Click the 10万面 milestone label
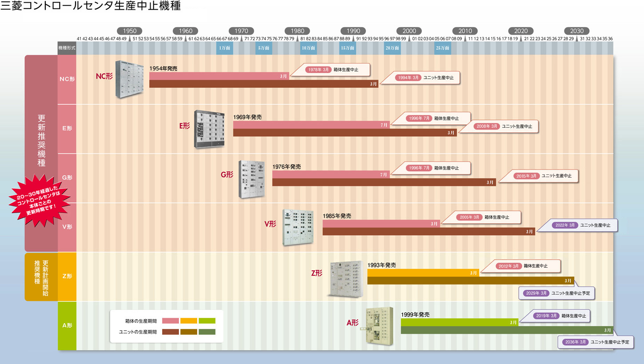This screenshot has height=364, width=644. coord(308,47)
